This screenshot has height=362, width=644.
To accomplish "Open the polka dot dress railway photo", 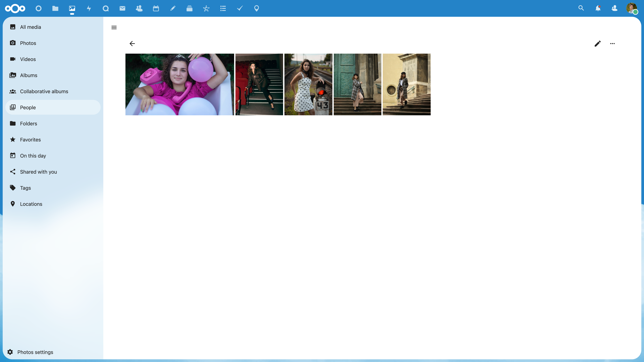I will (x=308, y=84).
